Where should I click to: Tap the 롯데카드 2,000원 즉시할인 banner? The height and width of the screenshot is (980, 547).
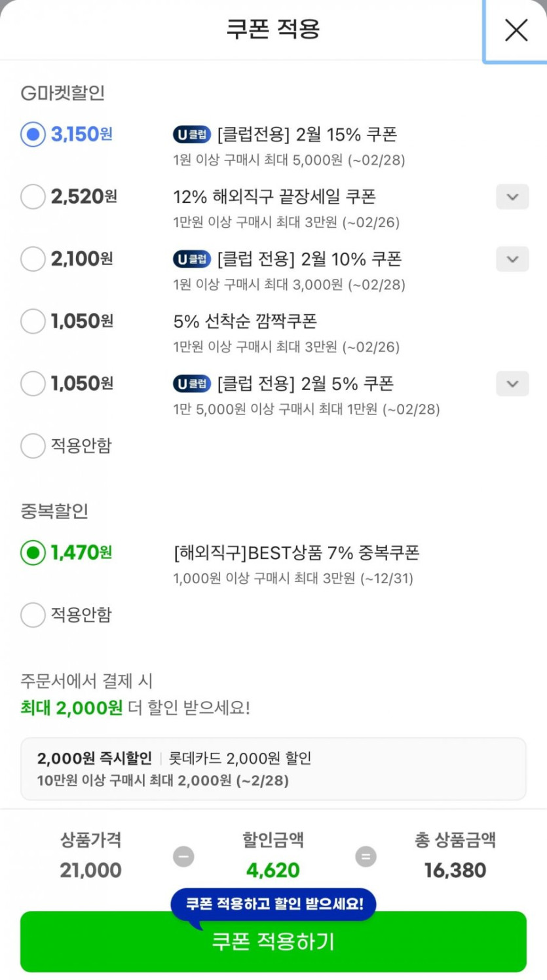[273, 769]
